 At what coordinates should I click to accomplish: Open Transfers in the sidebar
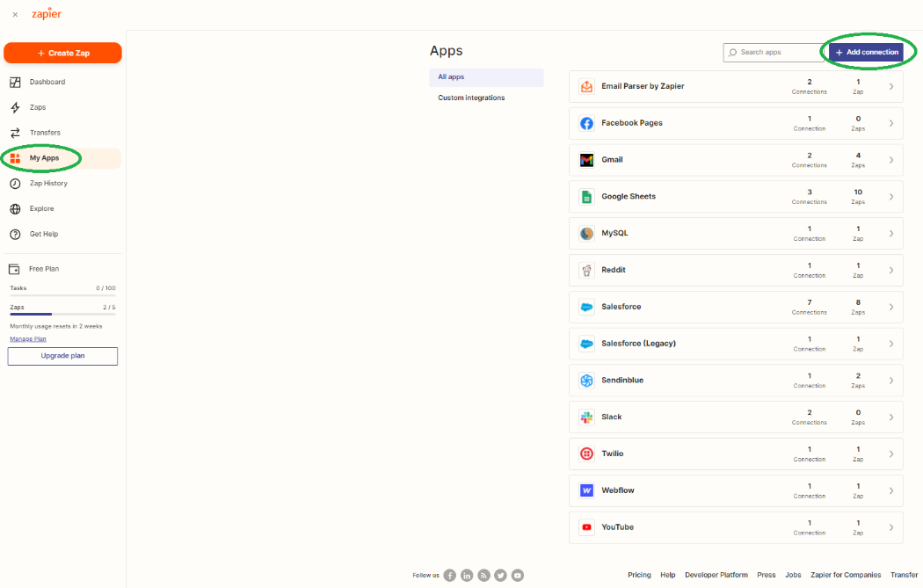point(46,133)
